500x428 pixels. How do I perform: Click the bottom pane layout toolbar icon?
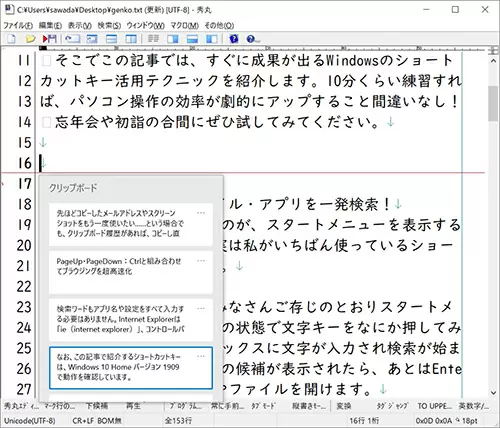[192, 39]
